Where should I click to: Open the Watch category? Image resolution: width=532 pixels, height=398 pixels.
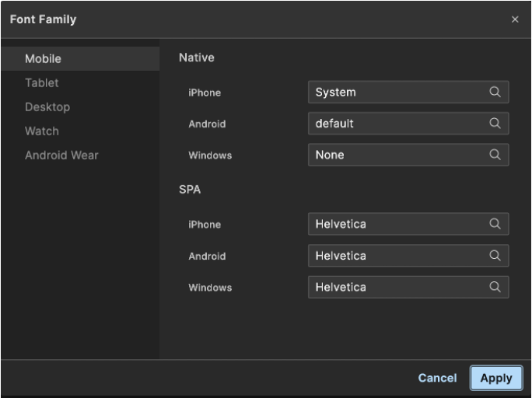click(42, 131)
